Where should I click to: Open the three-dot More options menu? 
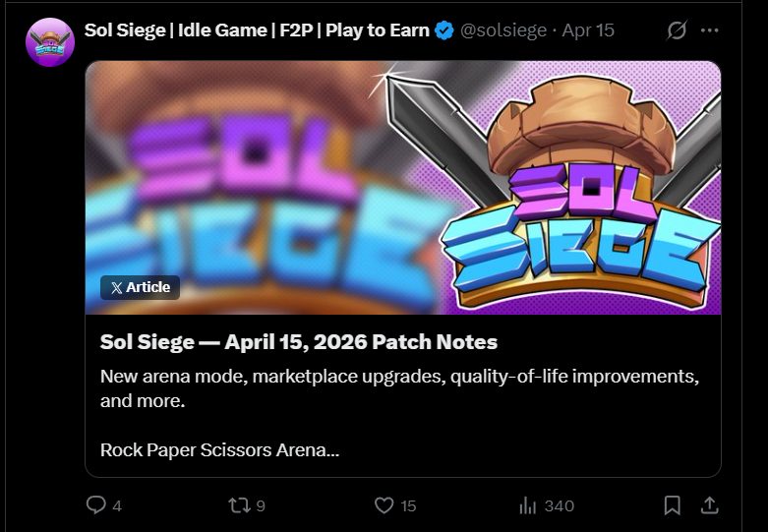709,30
